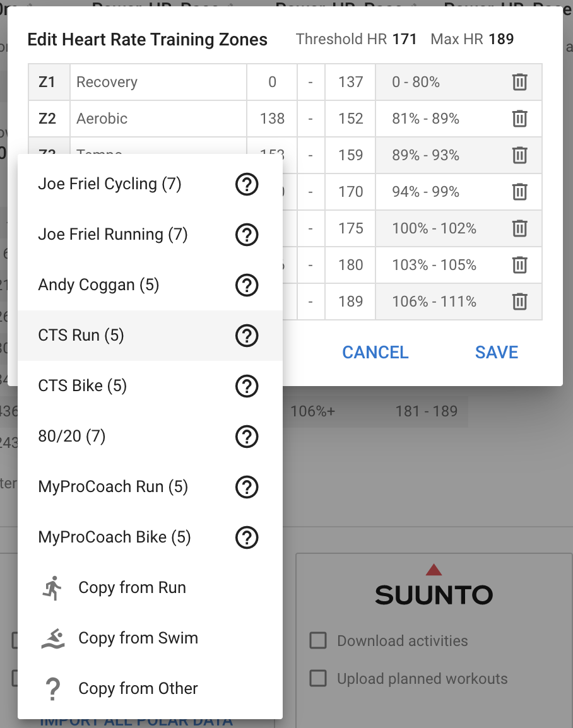573x728 pixels.
Task: Click CANCEL in zones dialog
Action: 375,353
